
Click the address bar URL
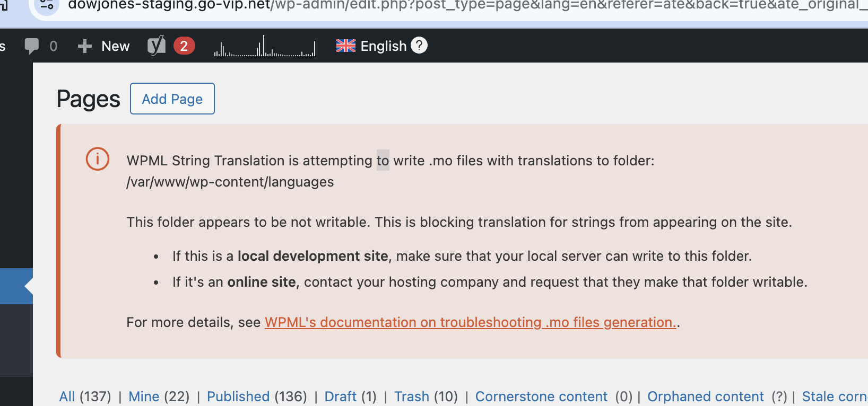pyautogui.click(x=467, y=5)
